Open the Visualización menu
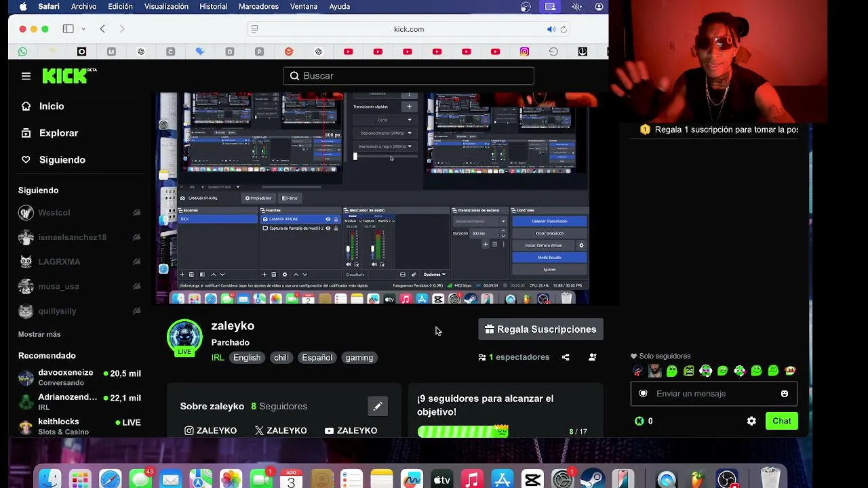868x488 pixels. pos(166,6)
